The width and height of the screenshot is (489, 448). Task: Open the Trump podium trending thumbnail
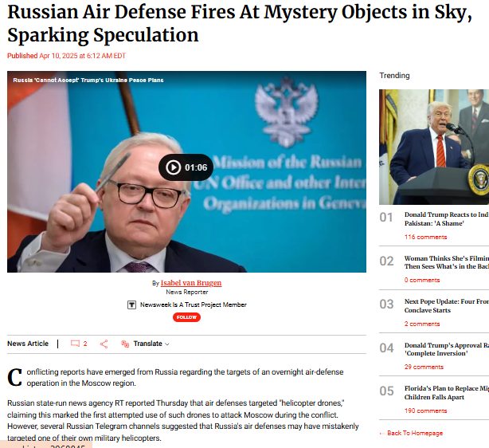point(434,147)
